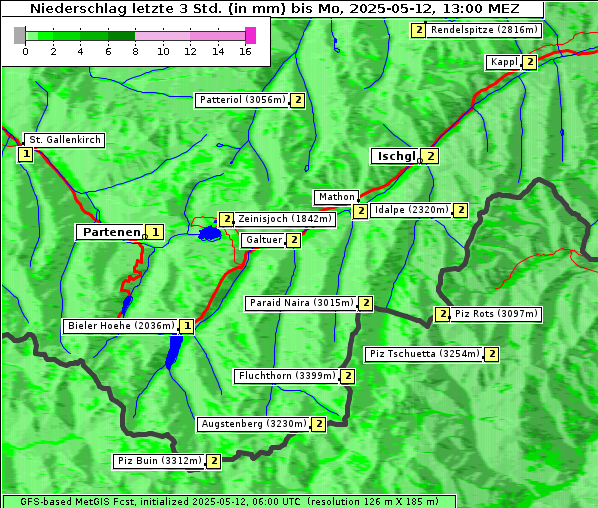Select the Paraid Naira (3015m) label
This screenshot has height=508, width=598.
tap(301, 303)
